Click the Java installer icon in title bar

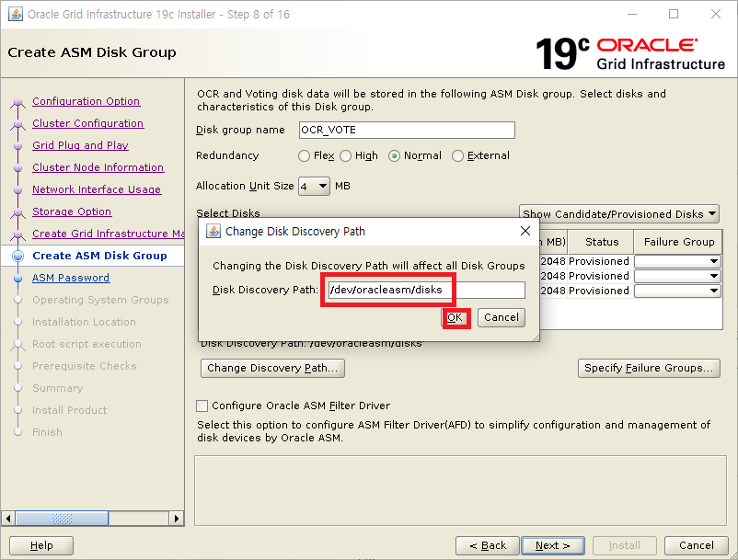tap(15, 14)
